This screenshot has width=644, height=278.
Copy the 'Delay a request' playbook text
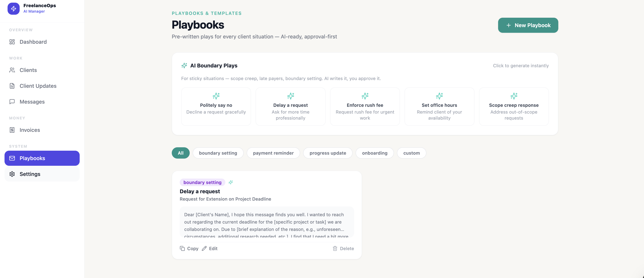pyautogui.click(x=189, y=248)
